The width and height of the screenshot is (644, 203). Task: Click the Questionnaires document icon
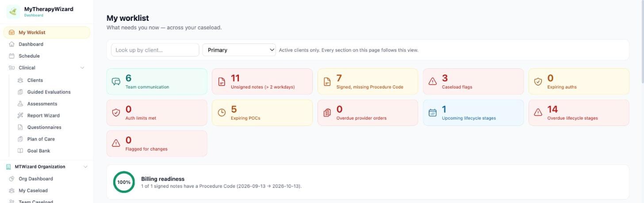point(20,127)
